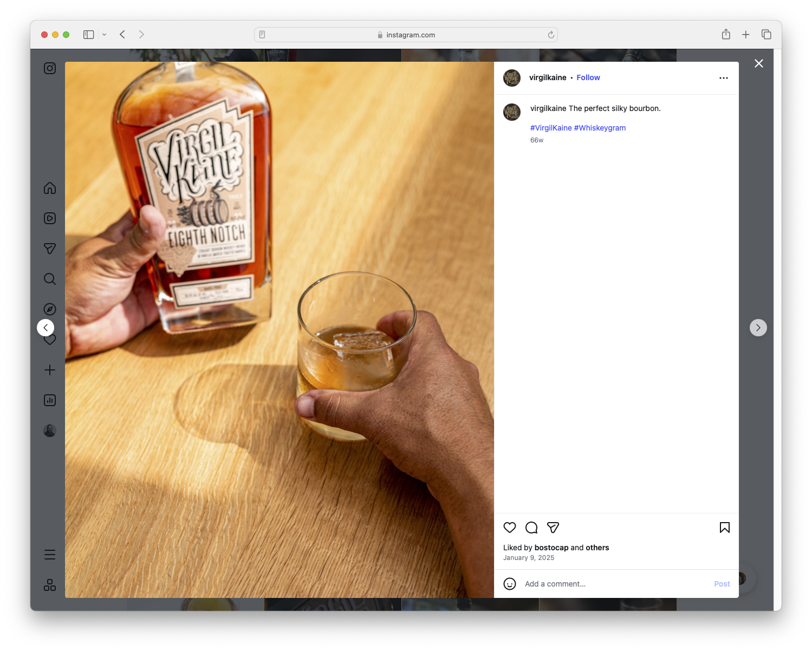The image size is (812, 651).
Task: Create a new post with the plus icon
Action: [x=49, y=370]
